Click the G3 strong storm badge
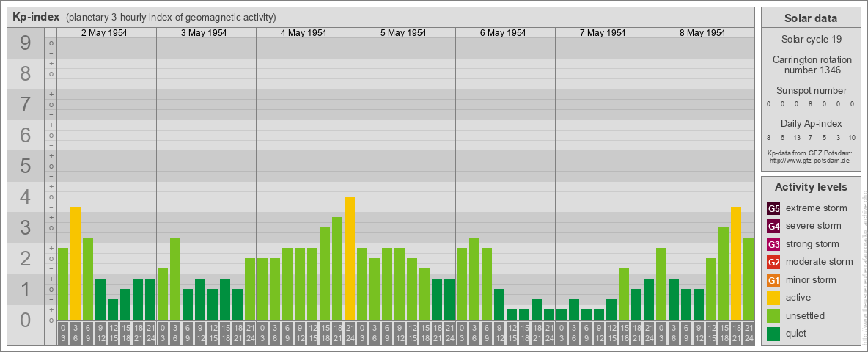 [773, 244]
